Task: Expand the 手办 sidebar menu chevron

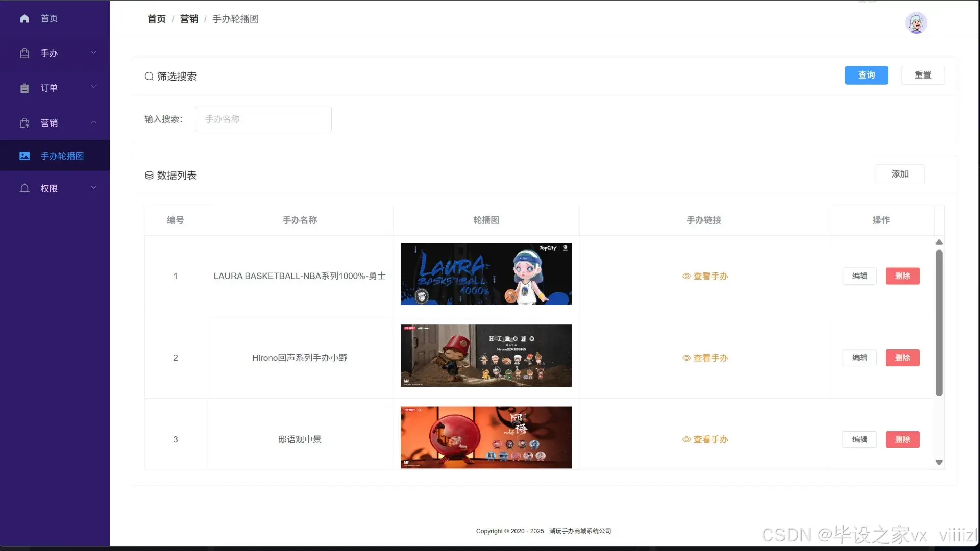Action: pos(94,53)
